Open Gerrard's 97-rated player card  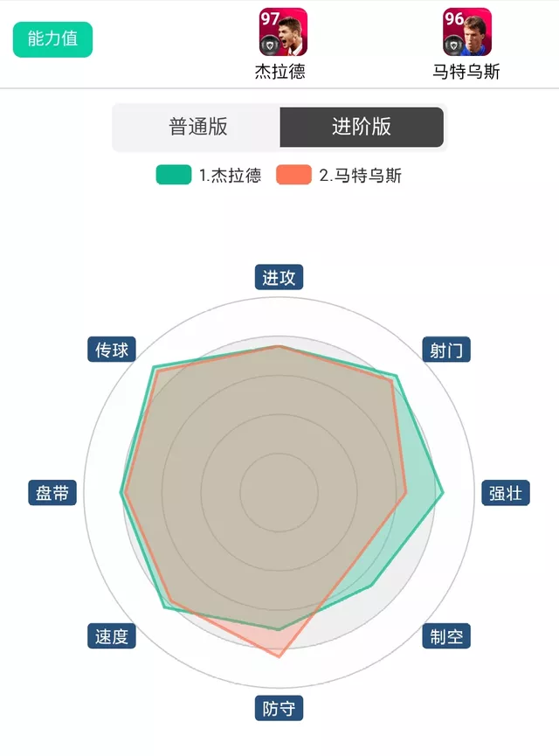[283, 31]
